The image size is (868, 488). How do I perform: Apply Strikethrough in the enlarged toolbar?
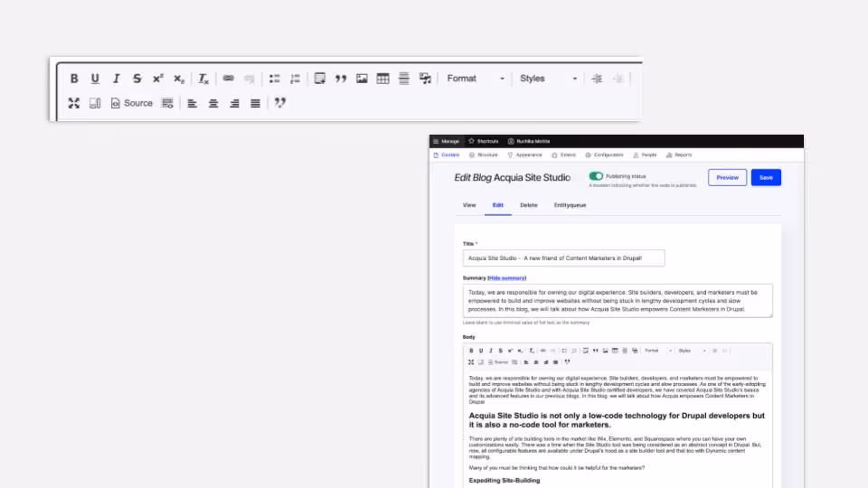pyautogui.click(x=137, y=79)
